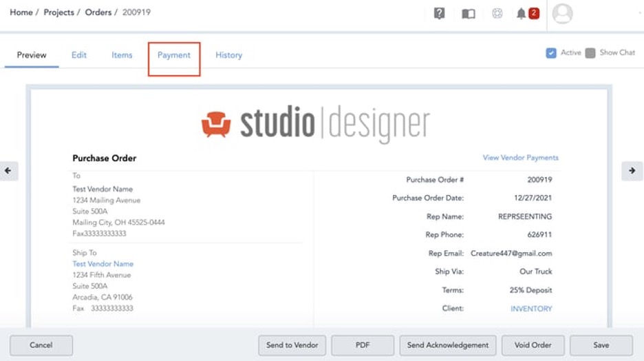Select purchase order date 12/27/2021
This screenshot has width=644, height=361.
[533, 198]
